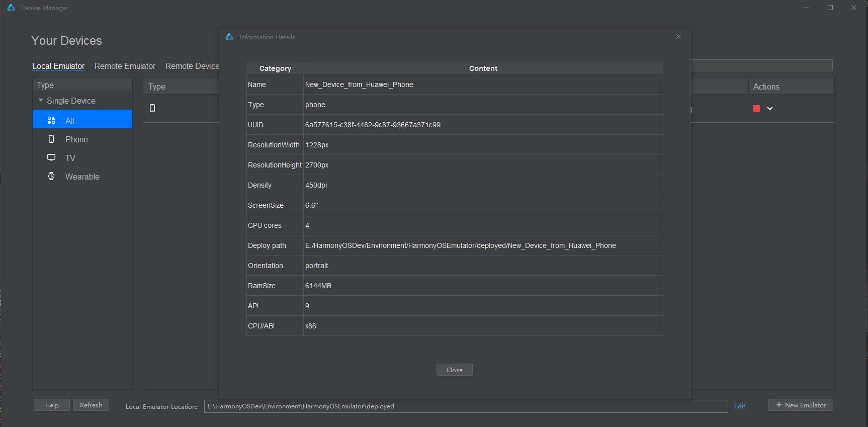The image size is (868, 427).
Task: Switch to Local Emulator tab
Action: pos(58,66)
